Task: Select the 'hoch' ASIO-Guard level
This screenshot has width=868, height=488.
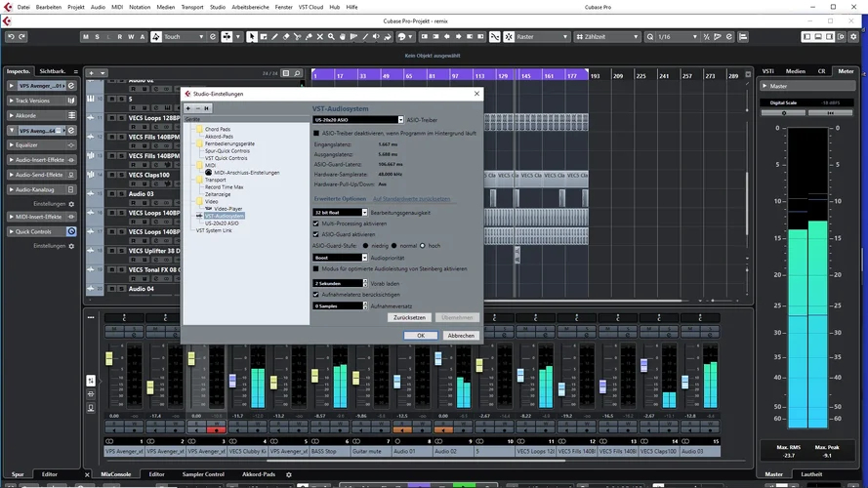Action: [x=423, y=246]
